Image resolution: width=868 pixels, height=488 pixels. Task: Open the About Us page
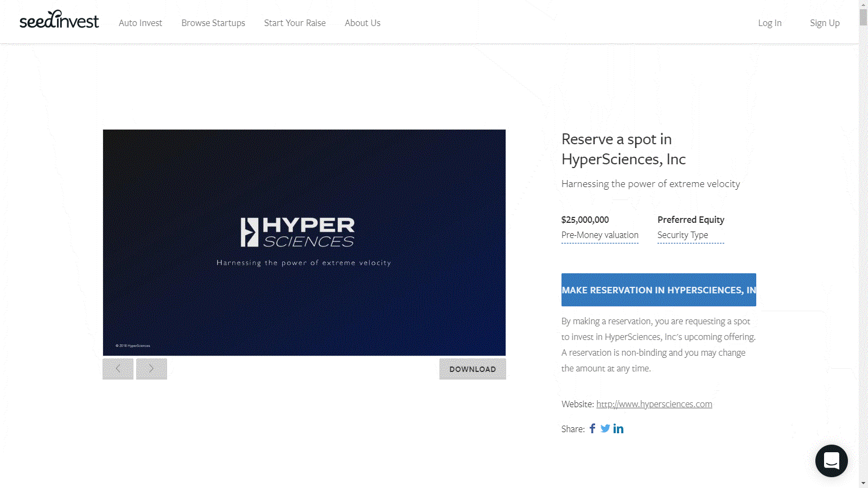point(362,23)
